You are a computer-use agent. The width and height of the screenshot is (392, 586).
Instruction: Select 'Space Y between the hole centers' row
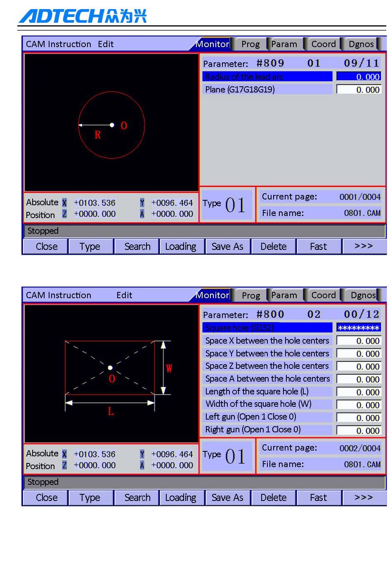pyautogui.click(x=267, y=353)
